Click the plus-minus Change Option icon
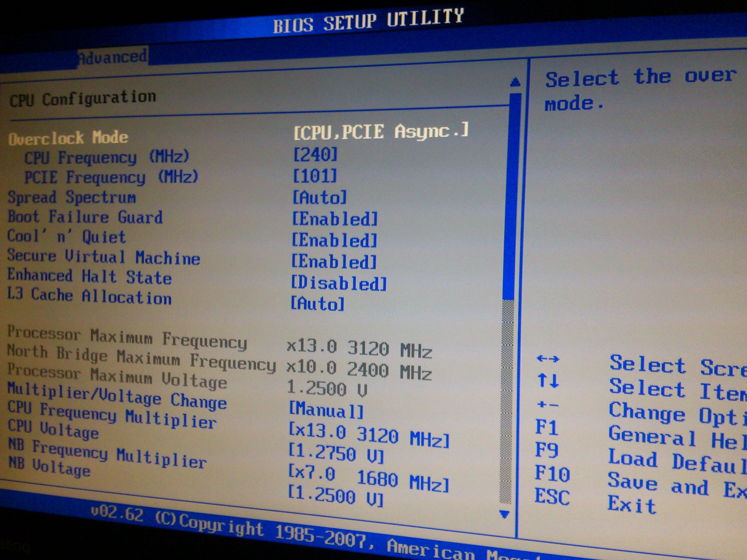 tap(547, 404)
